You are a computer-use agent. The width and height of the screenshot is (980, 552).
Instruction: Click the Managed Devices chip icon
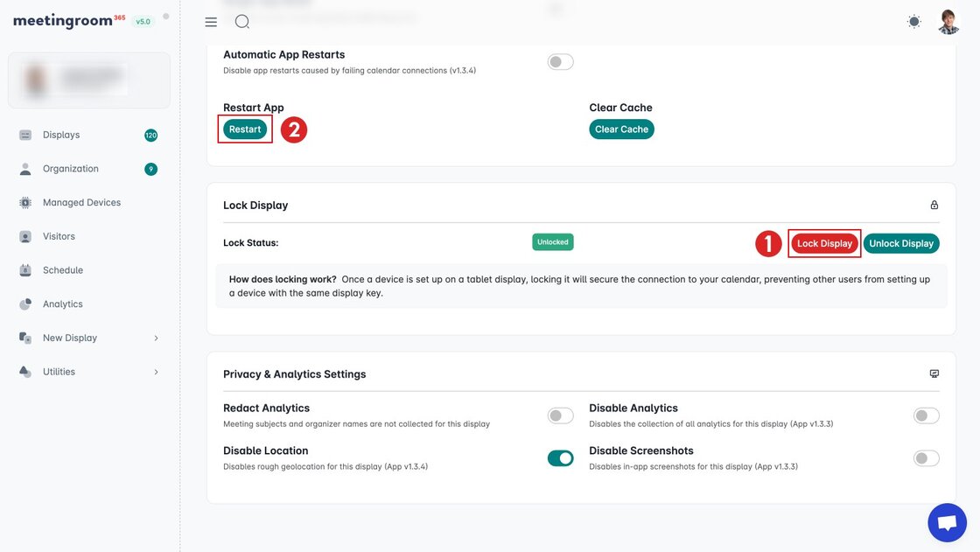25,203
